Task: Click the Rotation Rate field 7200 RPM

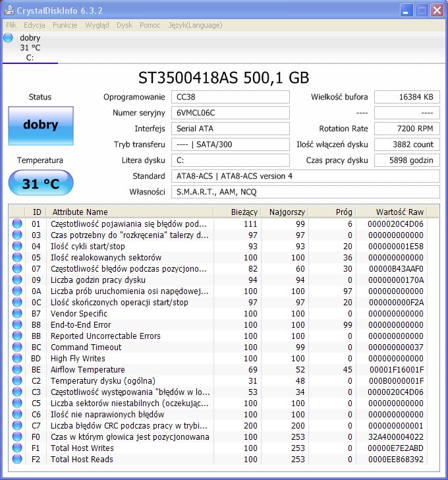Action: tap(407, 129)
